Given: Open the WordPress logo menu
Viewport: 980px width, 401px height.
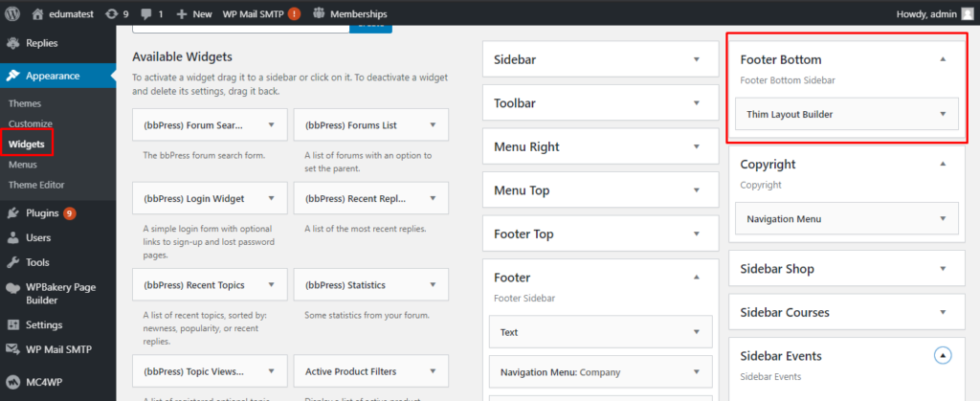Looking at the screenshot, I should [x=13, y=13].
